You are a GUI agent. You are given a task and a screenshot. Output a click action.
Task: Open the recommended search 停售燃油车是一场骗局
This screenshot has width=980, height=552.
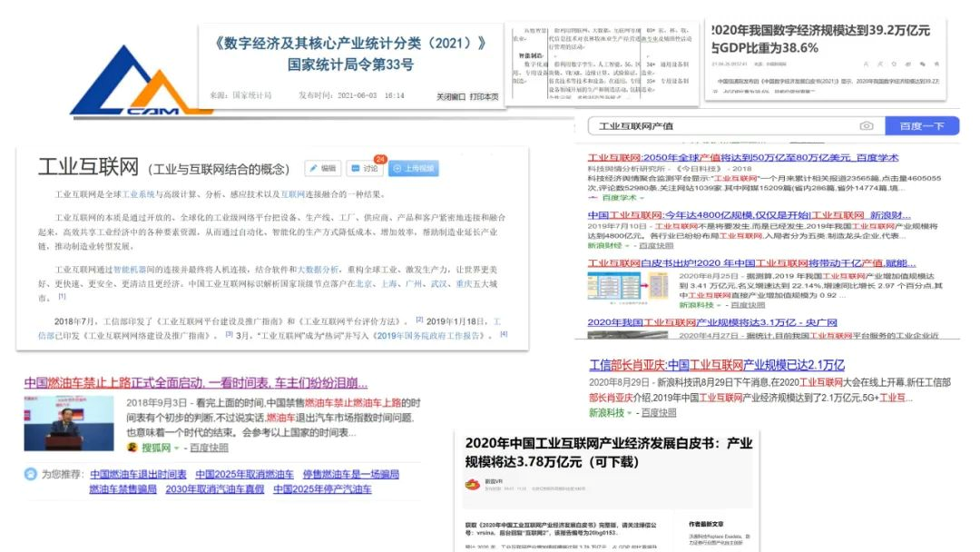(350, 475)
